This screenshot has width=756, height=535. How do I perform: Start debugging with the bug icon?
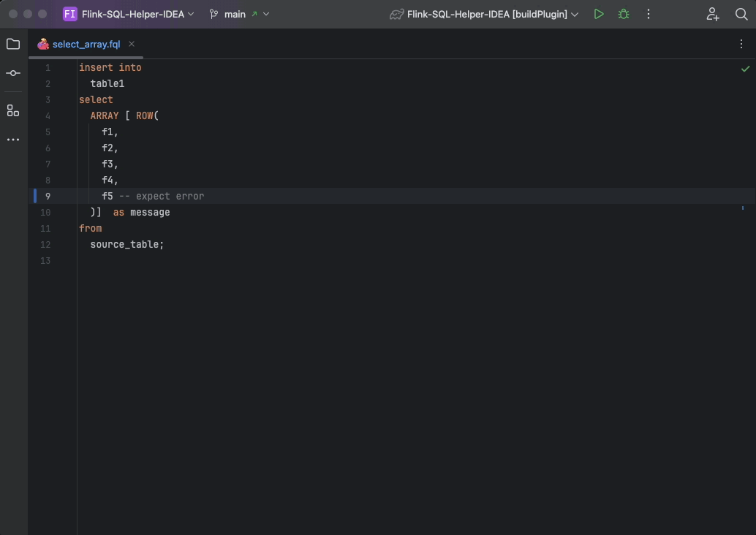[624, 14]
